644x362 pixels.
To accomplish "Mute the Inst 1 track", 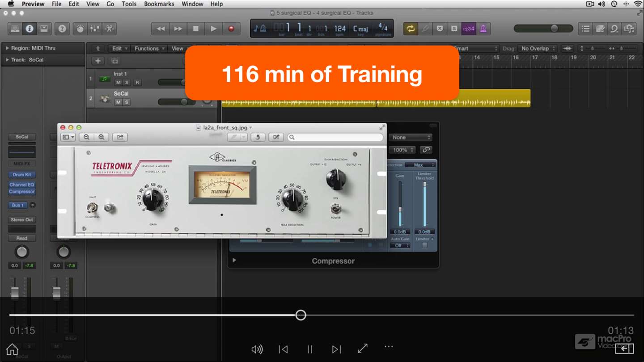I will coord(118,83).
